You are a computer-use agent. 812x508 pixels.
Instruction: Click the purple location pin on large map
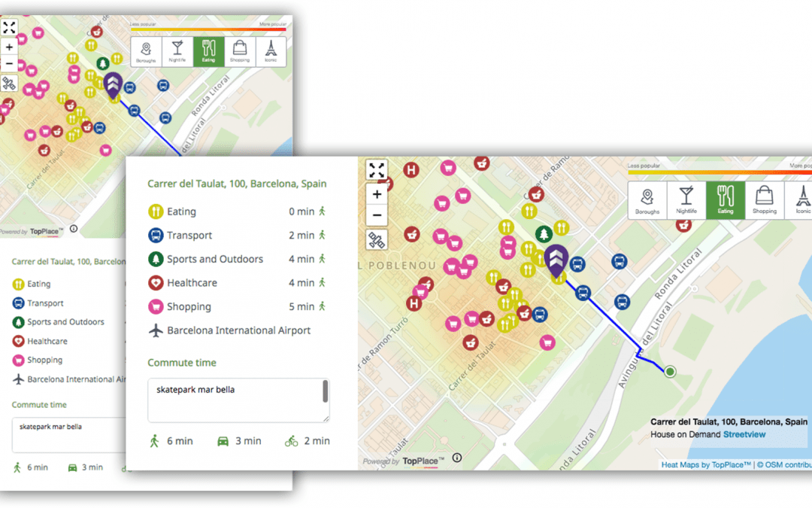click(x=556, y=262)
